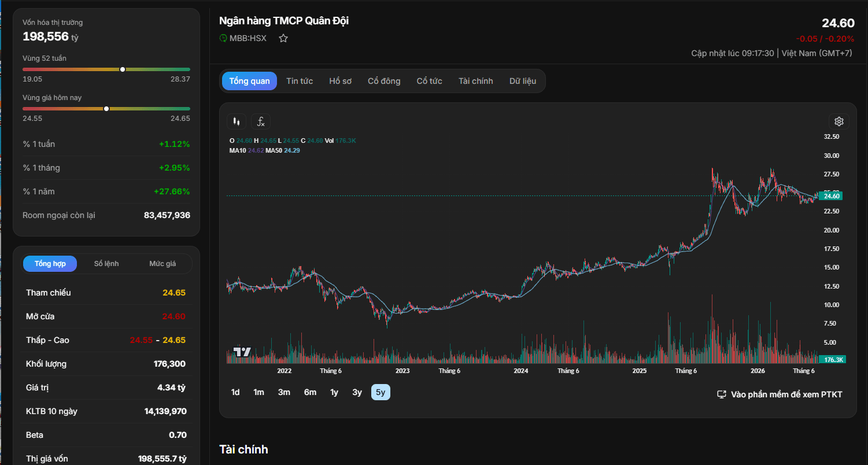Choose the 3y chart range
The image size is (868, 465).
(357, 392)
